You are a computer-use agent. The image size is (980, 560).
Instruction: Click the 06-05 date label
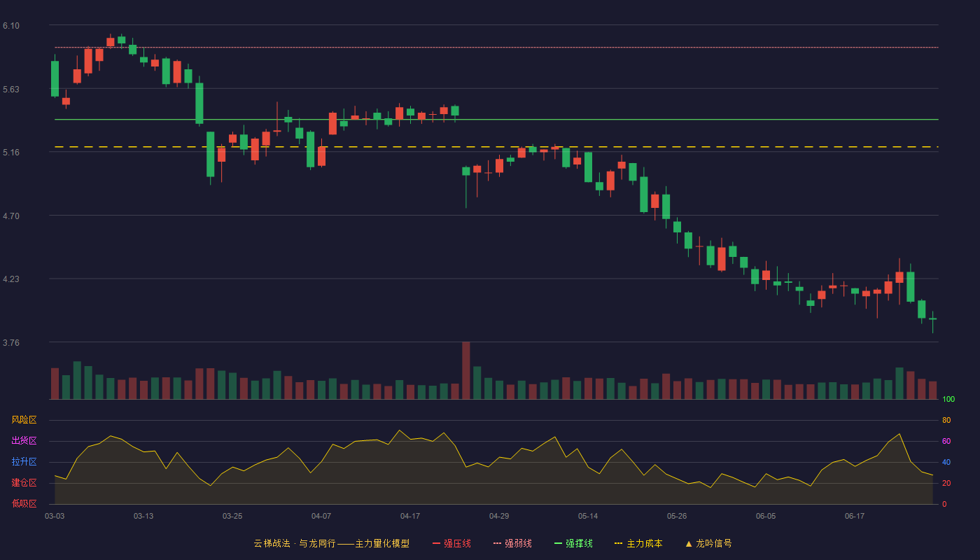tap(766, 516)
